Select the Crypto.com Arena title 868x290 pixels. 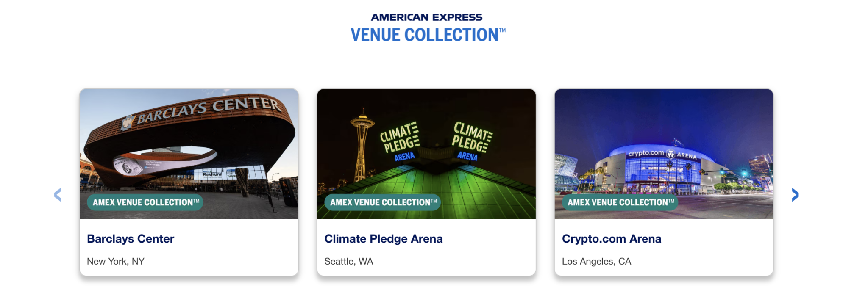pos(612,238)
